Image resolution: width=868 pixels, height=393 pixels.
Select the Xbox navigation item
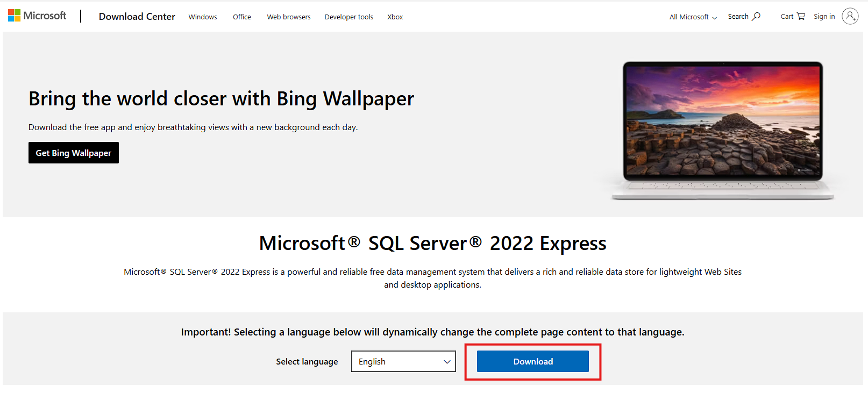(x=395, y=17)
